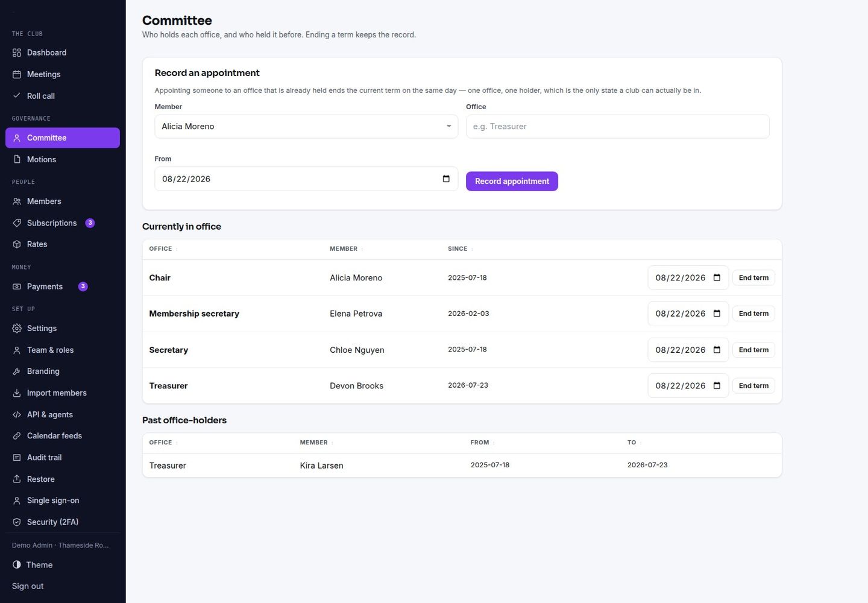Viewport: 868px width, 603px height.
Task: Click the Audit trail list icon
Action: [x=17, y=458]
